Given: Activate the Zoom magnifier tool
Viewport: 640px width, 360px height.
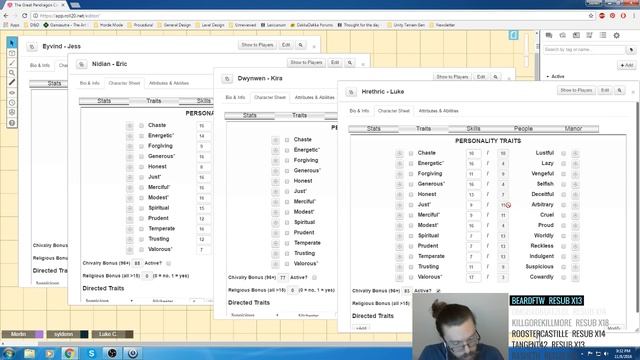Looking at the screenshot, I should tap(12, 73).
